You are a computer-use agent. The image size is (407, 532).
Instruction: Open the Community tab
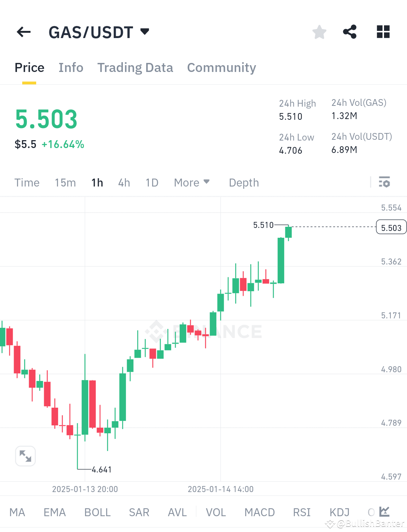[x=221, y=68]
